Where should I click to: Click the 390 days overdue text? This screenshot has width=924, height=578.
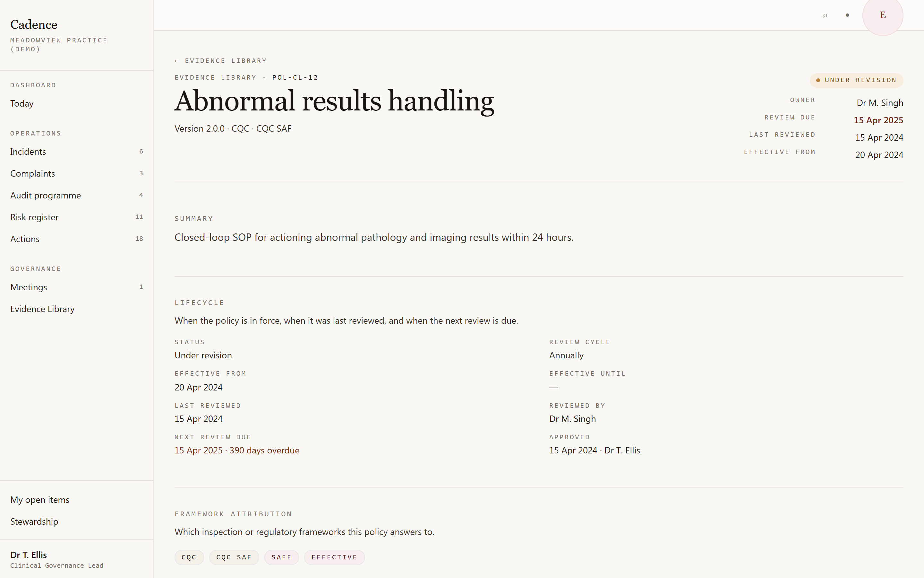pyautogui.click(x=264, y=450)
